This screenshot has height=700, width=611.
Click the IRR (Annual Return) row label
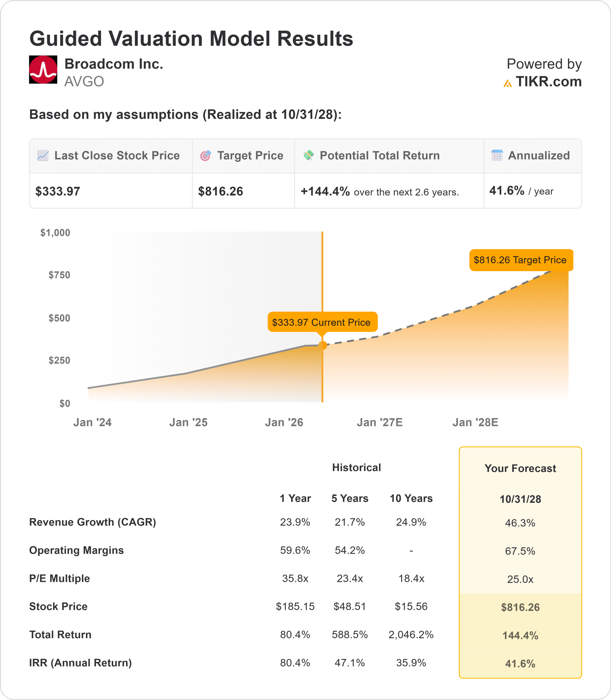[80, 663]
